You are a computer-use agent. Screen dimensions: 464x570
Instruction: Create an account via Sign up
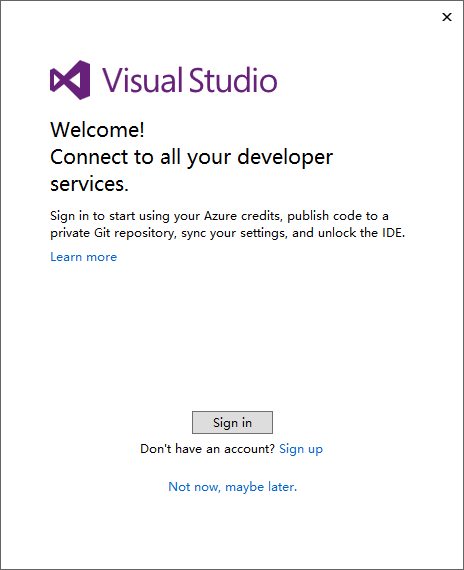(x=301, y=449)
